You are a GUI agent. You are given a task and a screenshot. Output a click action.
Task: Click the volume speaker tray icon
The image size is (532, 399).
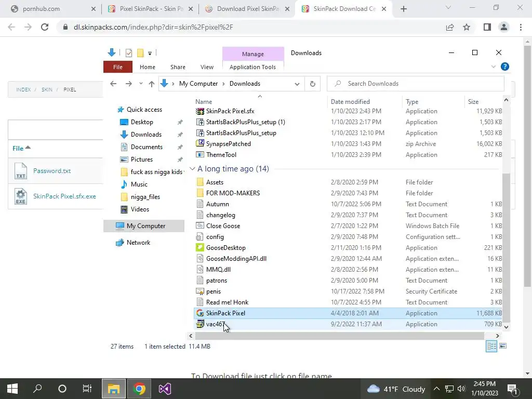point(461,389)
